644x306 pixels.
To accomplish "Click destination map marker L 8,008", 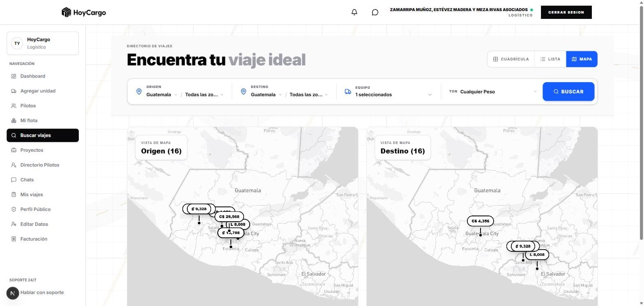I will pos(537,255).
